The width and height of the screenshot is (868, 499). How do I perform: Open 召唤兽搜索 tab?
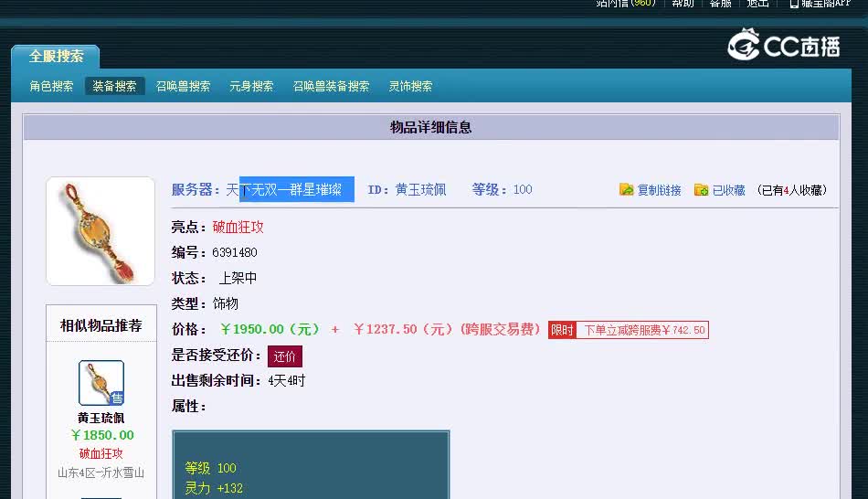tap(184, 87)
